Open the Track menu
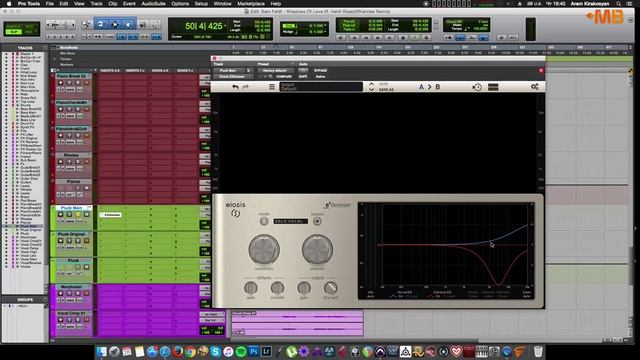Image resolution: width=640 pixels, height=360 pixels. pyautogui.click(x=96, y=4)
